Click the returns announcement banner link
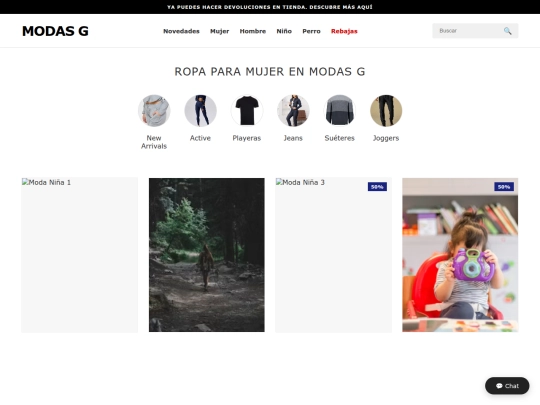Screen dimensions: 540x405 [270, 7]
